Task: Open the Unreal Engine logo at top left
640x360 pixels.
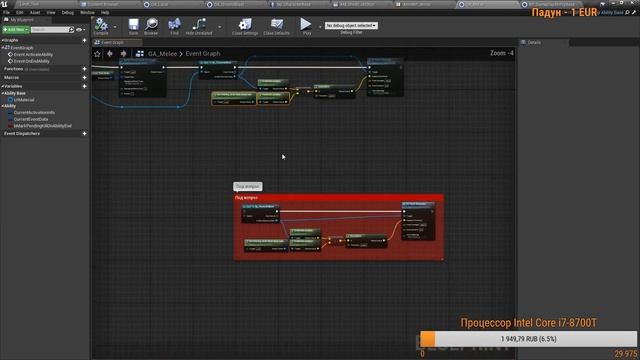Action: tap(4, 4)
